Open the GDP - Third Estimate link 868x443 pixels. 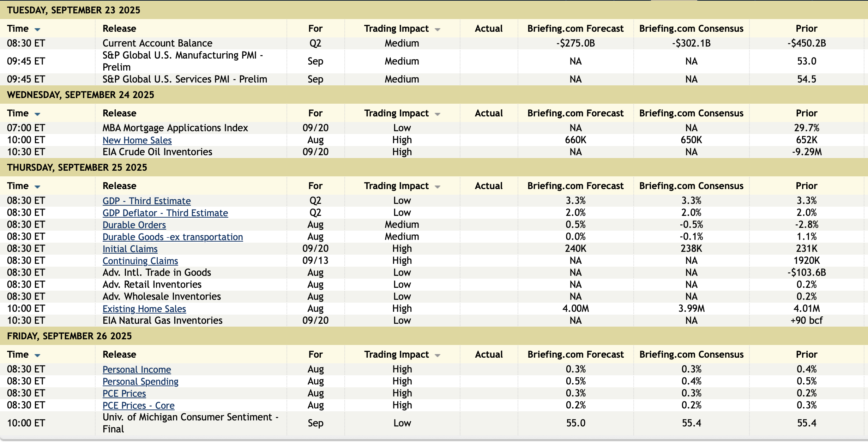point(146,201)
